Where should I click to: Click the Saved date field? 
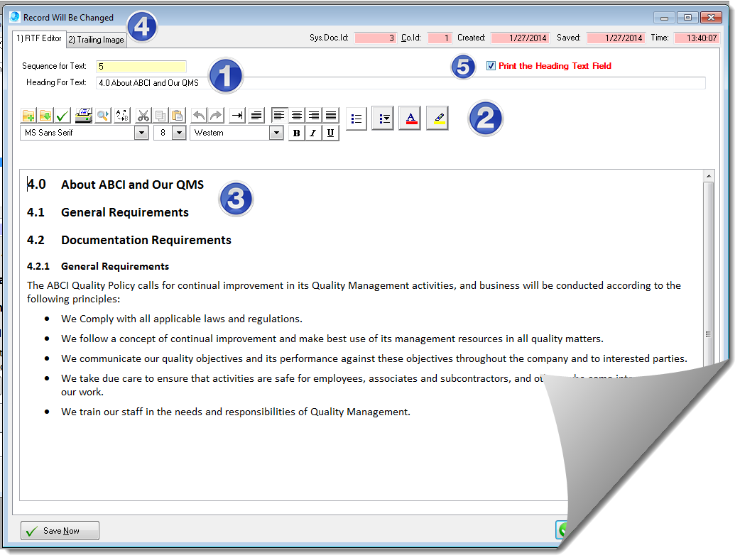[616, 38]
